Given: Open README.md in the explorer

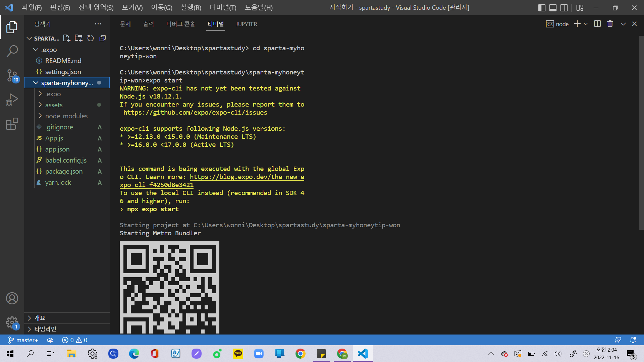Looking at the screenshot, I should pos(67,61).
